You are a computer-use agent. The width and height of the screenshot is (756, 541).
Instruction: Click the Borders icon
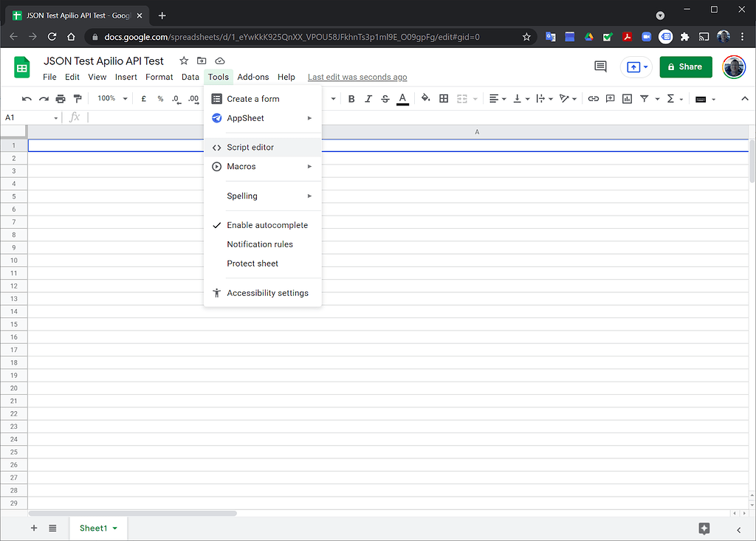tap(444, 98)
